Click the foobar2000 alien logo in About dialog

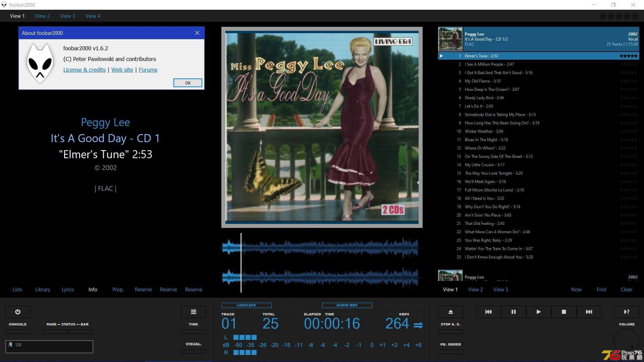click(x=40, y=63)
